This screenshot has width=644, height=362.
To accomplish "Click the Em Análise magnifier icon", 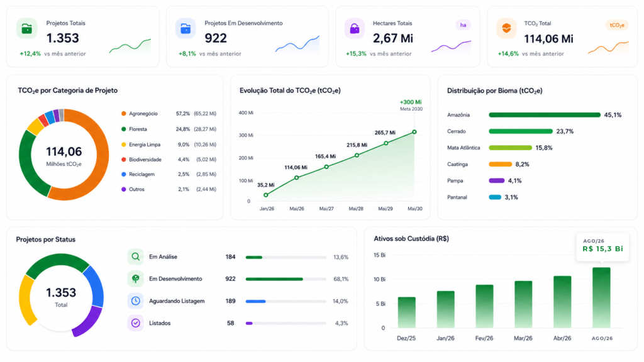I will (x=136, y=257).
